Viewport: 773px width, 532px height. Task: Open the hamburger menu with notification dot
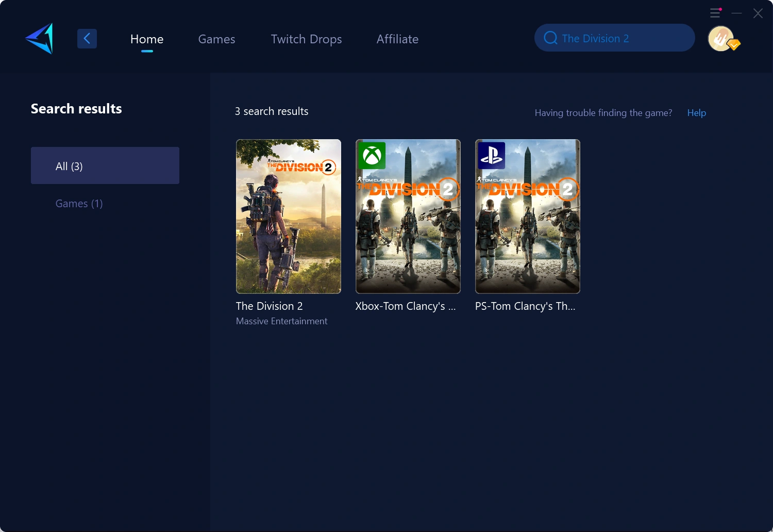coord(715,13)
